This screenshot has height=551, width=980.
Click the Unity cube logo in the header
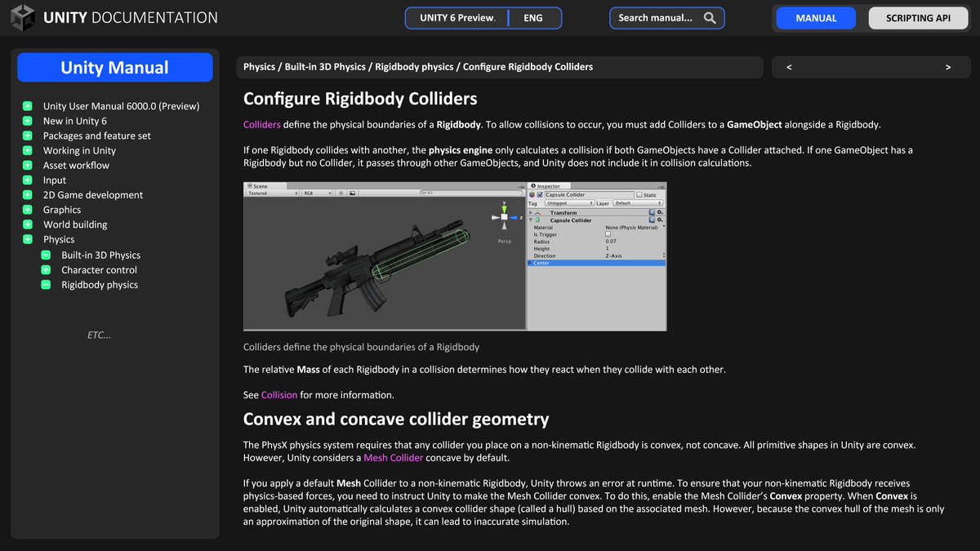click(23, 17)
